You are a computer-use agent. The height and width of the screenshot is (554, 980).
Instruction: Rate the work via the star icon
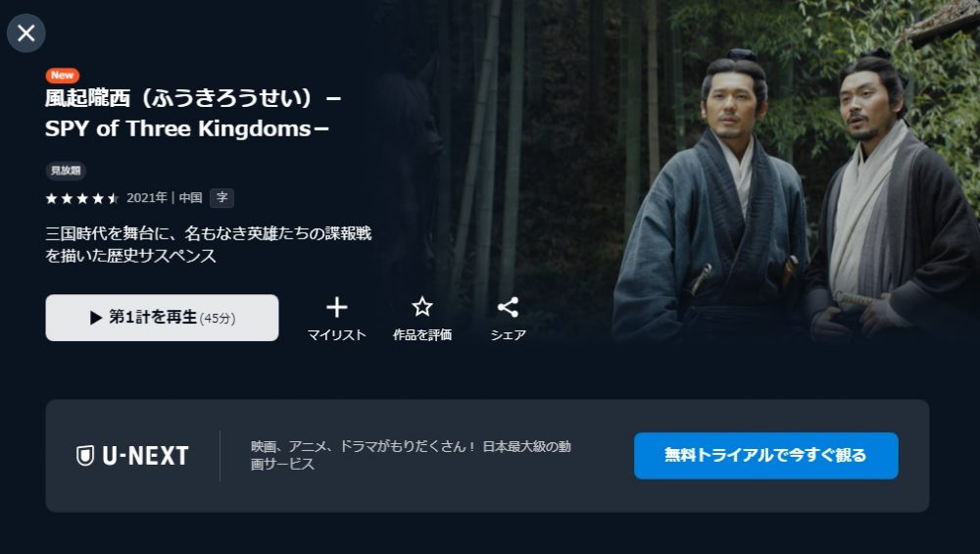point(421,306)
